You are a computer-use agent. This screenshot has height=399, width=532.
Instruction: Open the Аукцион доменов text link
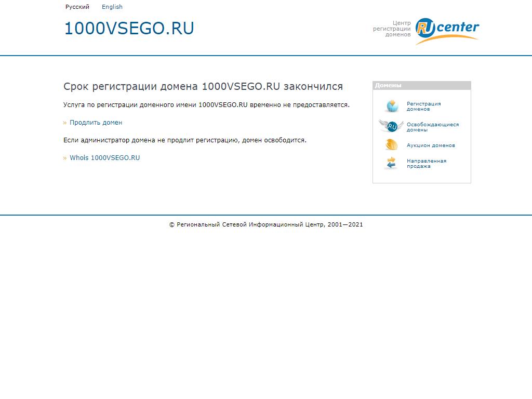(431, 145)
